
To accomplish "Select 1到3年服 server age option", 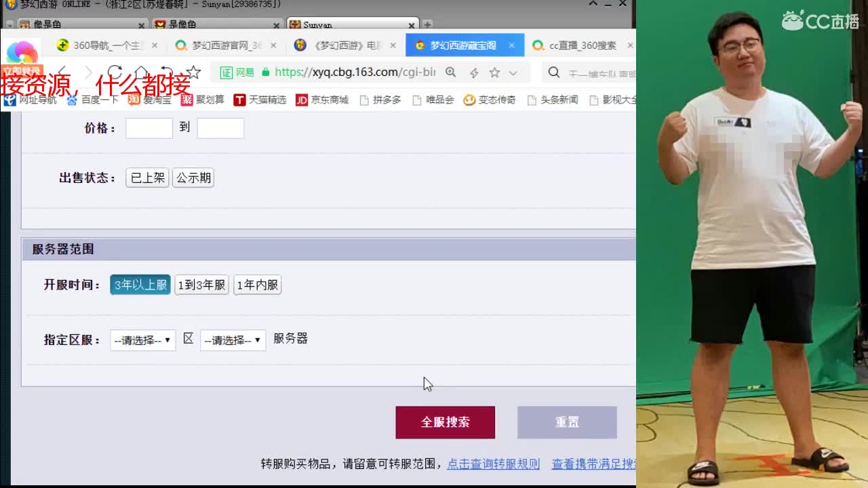I will [x=201, y=285].
